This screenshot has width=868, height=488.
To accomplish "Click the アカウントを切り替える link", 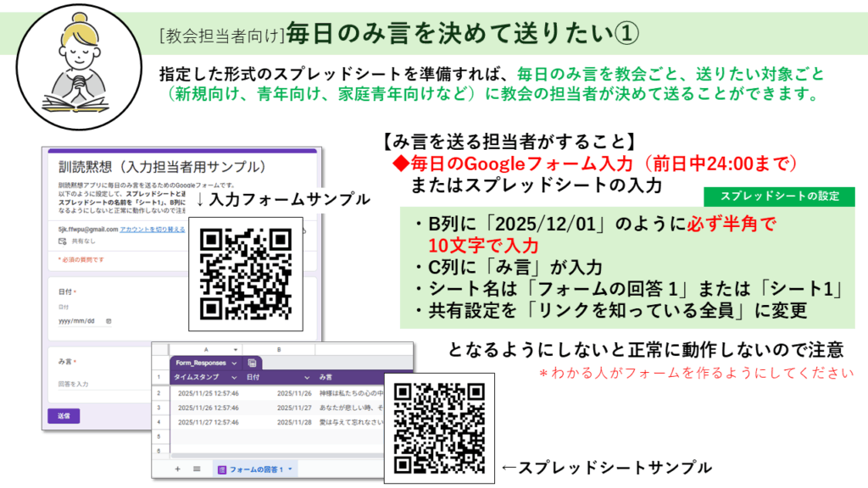I will tap(150, 230).
